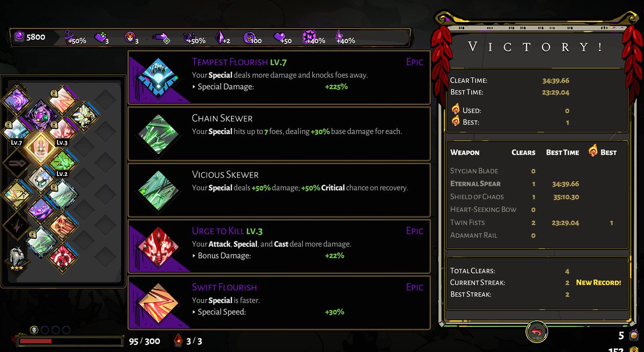The image size is (644, 352).
Task: Open the Tempest Flourish Lv.7 description panel
Action: click(x=279, y=77)
